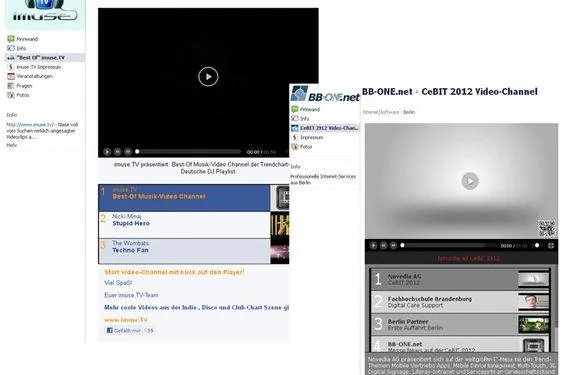
Task: Click the imuse.TV player seek bar
Action: click(189, 152)
